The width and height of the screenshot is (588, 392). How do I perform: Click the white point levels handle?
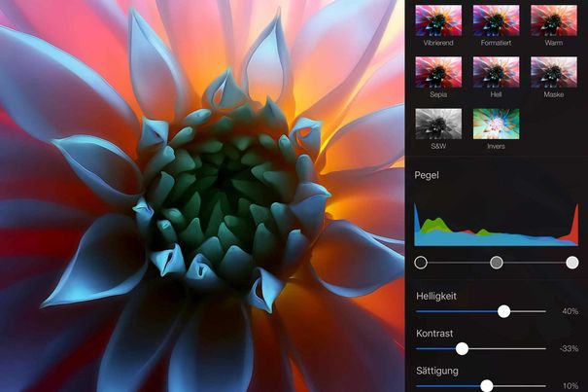pos(572,263)
